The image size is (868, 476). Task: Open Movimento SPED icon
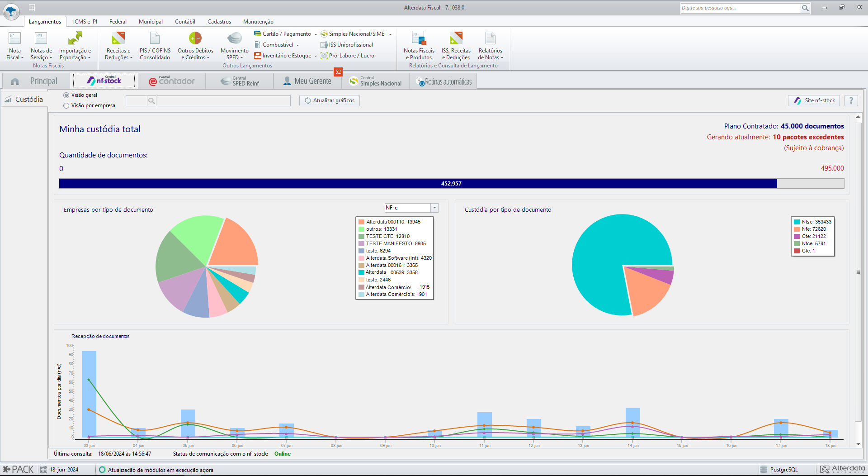tap(235, 38)
